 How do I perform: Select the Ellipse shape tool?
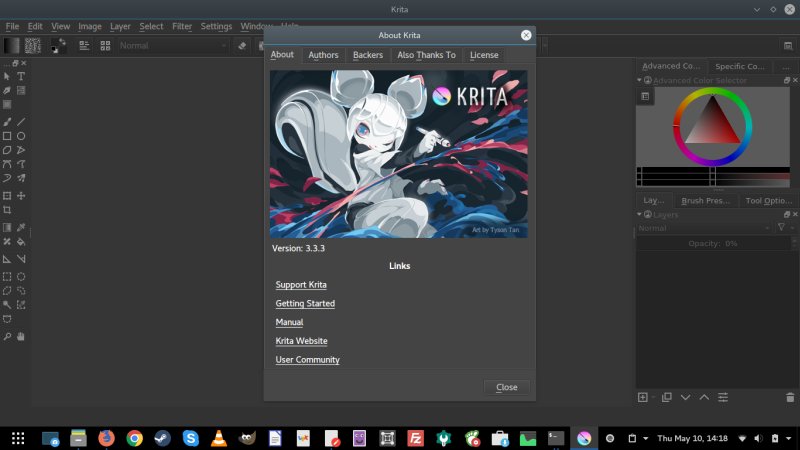click(21, 136)
